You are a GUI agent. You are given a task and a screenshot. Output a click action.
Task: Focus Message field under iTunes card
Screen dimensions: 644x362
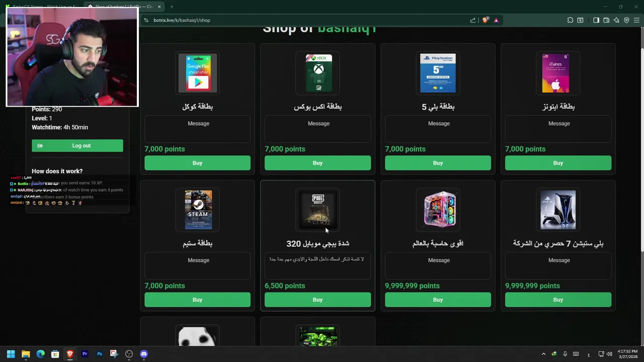click(x=558, y=129)
